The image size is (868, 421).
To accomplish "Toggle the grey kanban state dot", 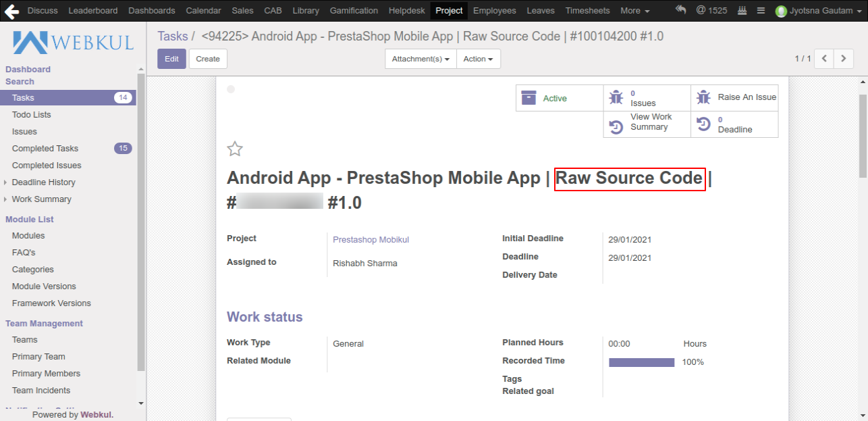I will click(x=231, y=89).
